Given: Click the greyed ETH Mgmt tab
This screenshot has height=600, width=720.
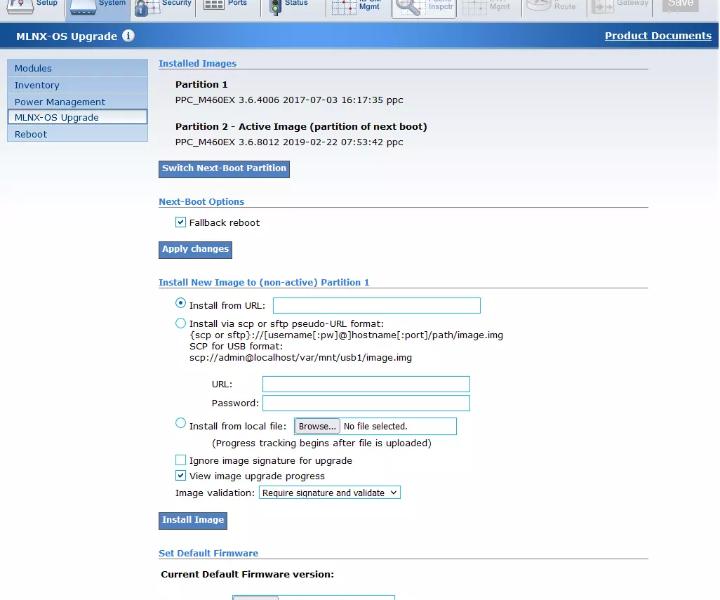Looking at the screenshot, I should coord(489,6).
